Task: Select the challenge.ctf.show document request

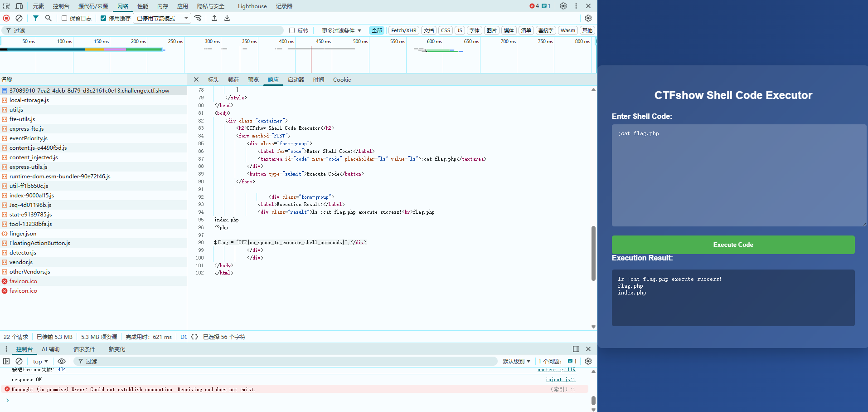Action: tap(93, 90)
